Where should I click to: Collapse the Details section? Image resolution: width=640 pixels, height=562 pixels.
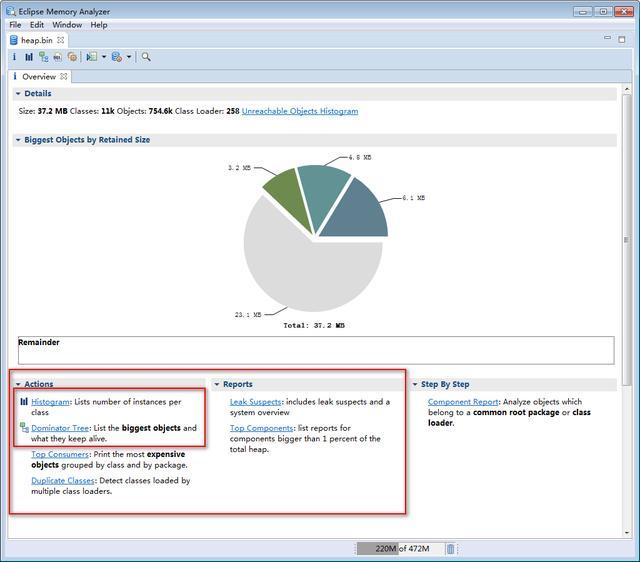click(x=18, y=93)
